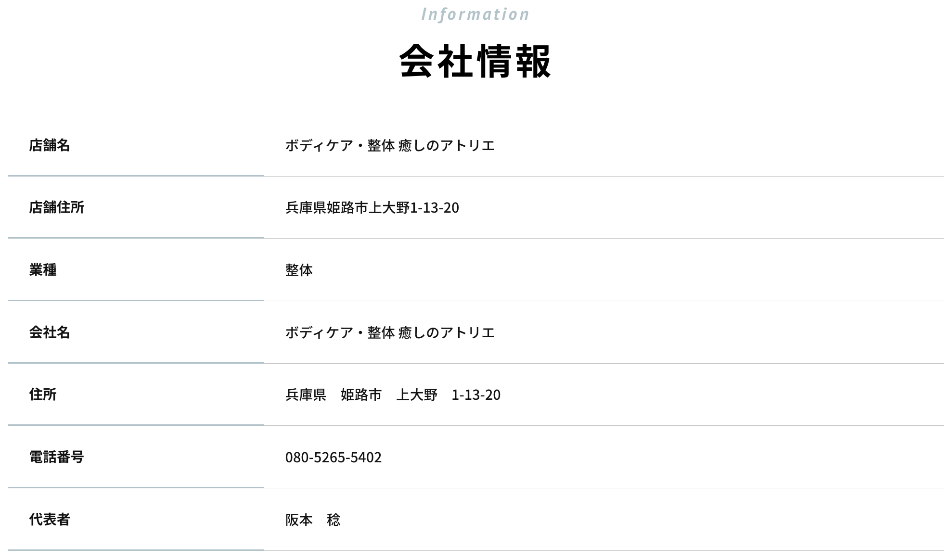Image resolution: width=950 pixels, height=560 pixels.
Task: Click the representative's given name 稔
Action: coord(334,520)
